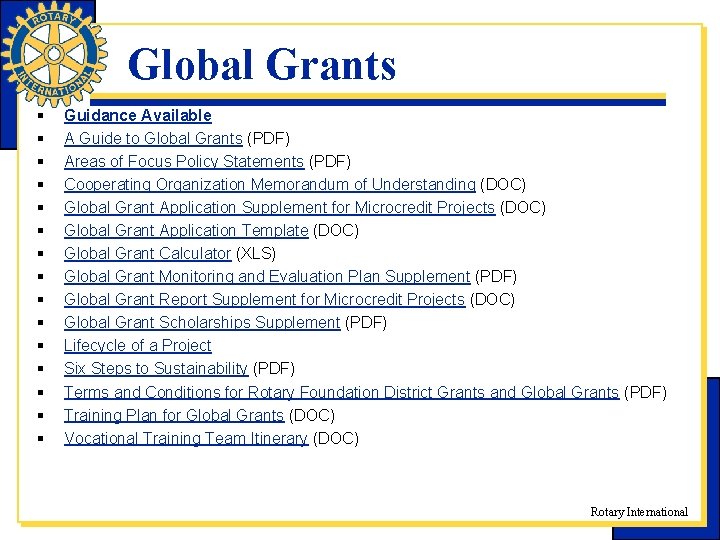Open Global Grant Monitoring and Evaluation Plan Supplement
Viewport: 720px width, 540px height.
coord(267,276)
